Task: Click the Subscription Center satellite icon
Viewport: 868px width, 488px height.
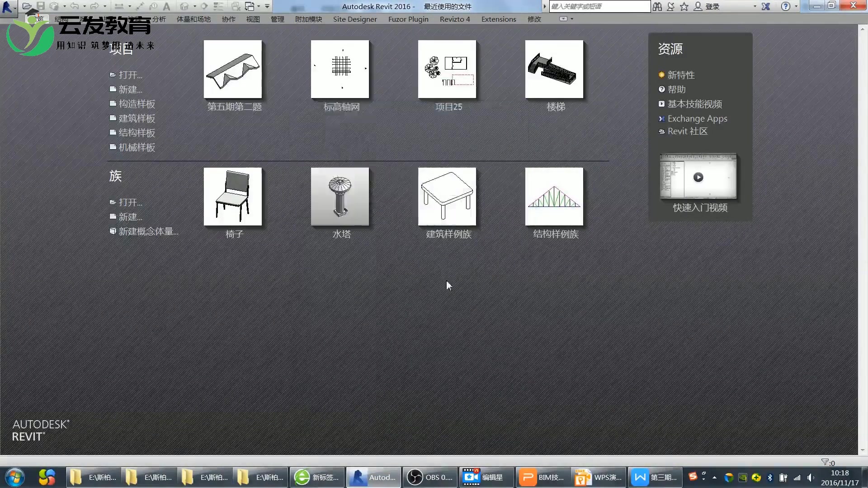Action: tap(670, 6)
